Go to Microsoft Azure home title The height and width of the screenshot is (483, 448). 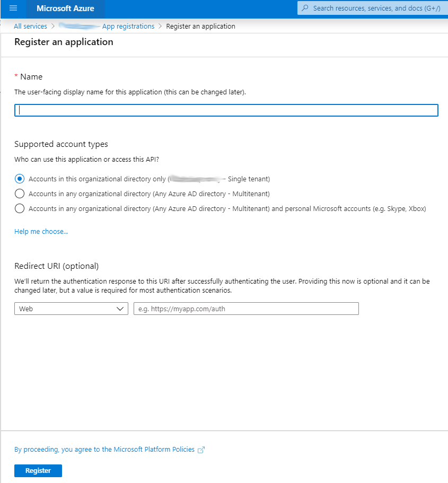65,8
